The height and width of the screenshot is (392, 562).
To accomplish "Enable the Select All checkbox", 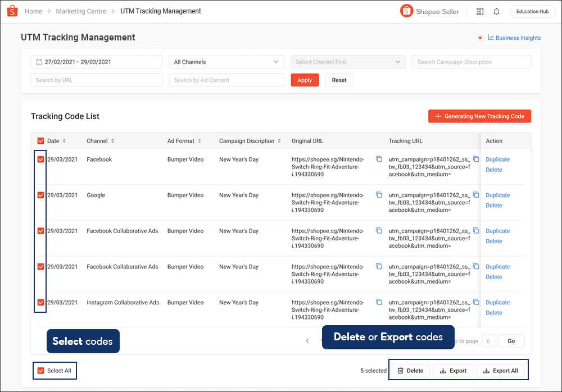I will [x=41, y=370].
